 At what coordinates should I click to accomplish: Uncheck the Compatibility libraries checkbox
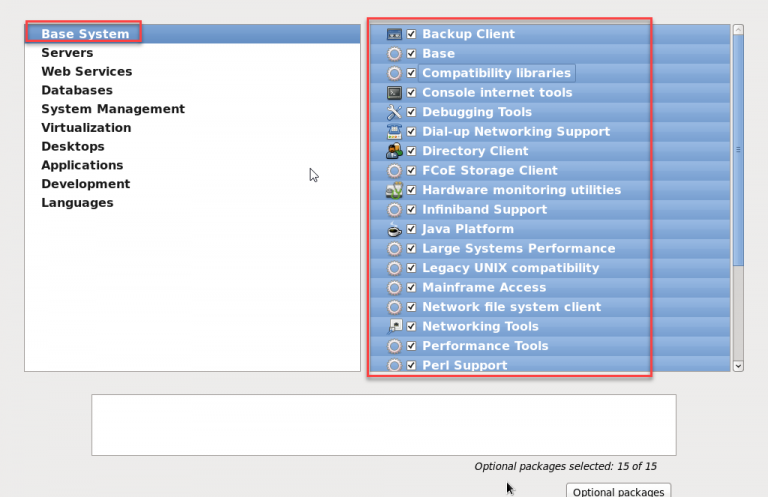point(411,73)
